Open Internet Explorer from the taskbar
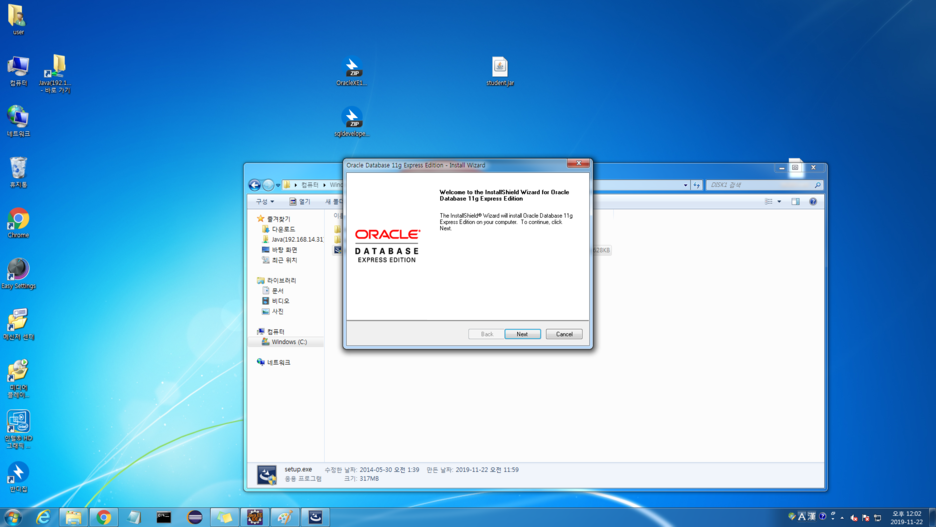 (x=43, y=517)
